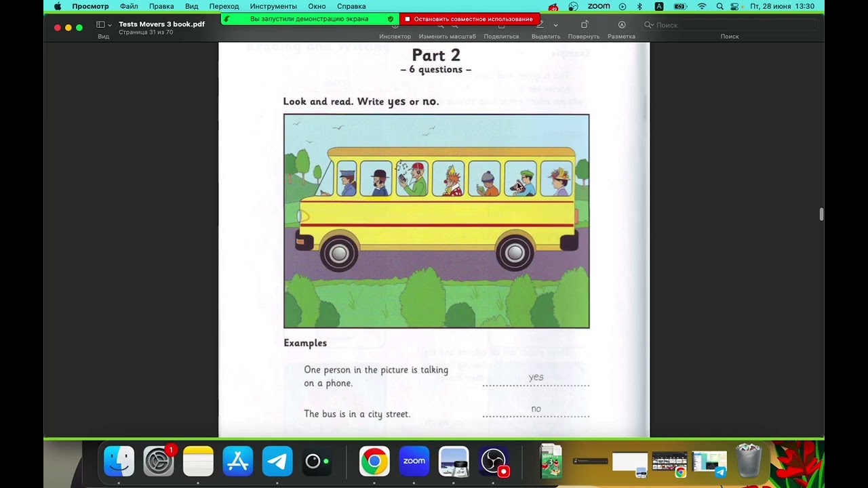Click the 'yes' answer on dotted line
The image size is (868, 488).
point(536,378)
